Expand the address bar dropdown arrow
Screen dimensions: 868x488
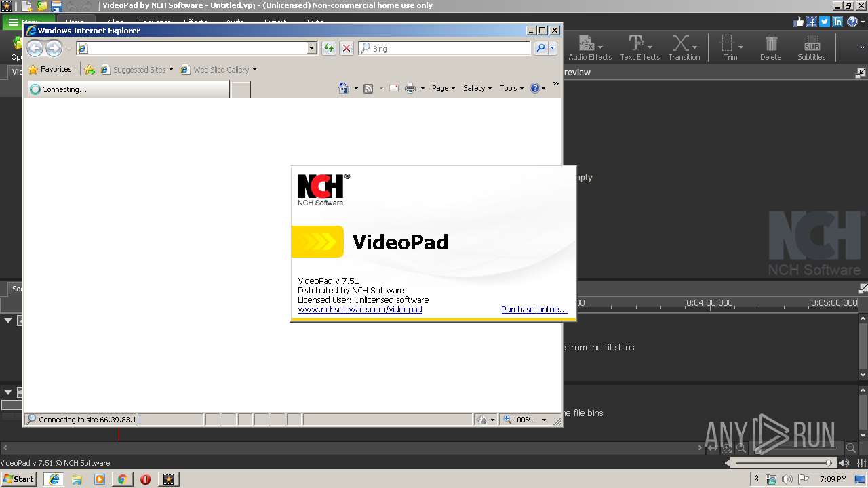coord(312,48)
